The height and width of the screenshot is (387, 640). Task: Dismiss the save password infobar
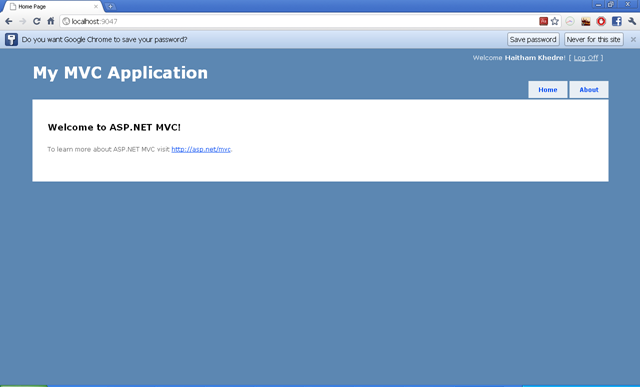tap(633, 40)
